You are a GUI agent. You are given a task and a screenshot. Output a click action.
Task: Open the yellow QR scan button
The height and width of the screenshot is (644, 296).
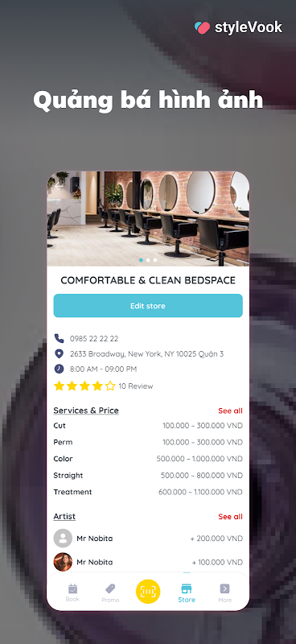pyautogui.click(x=148, y=592)
